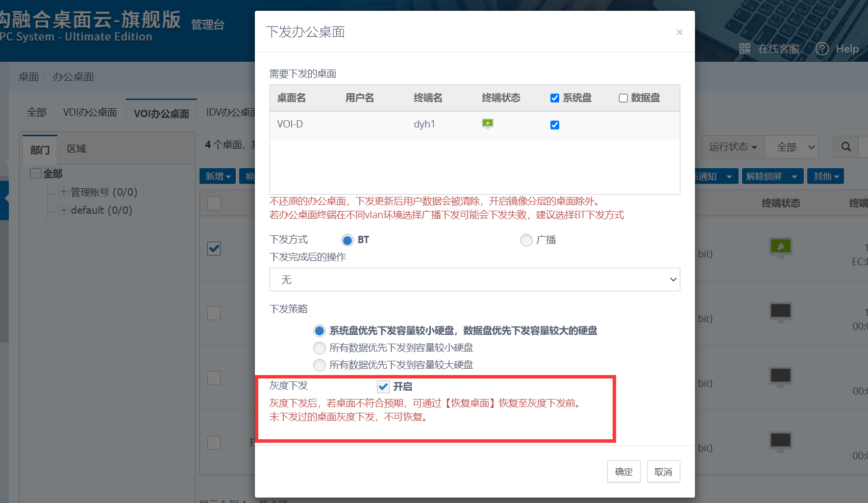This screenshot has width=868, height=503.
Task: Uncheck the 灰度下发 开启 checkbox
Action: (x=383, y=387)
